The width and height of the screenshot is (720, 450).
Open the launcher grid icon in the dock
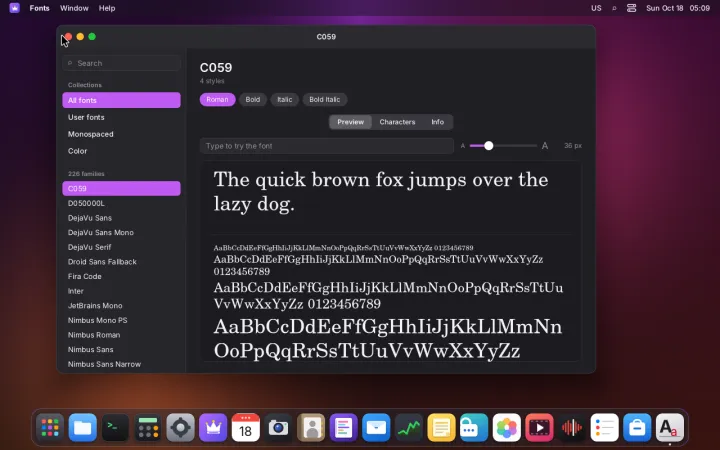[50, 428]
